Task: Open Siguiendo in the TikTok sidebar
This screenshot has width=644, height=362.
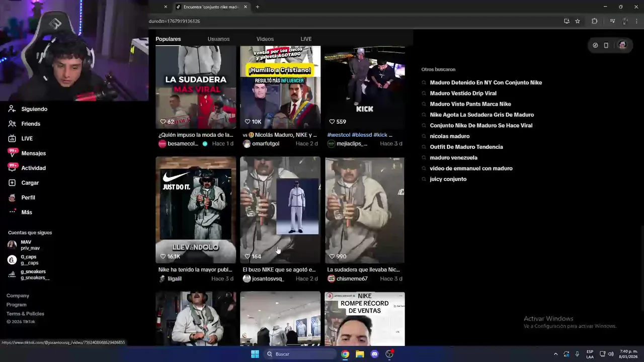Action: (x=28, y=109)
